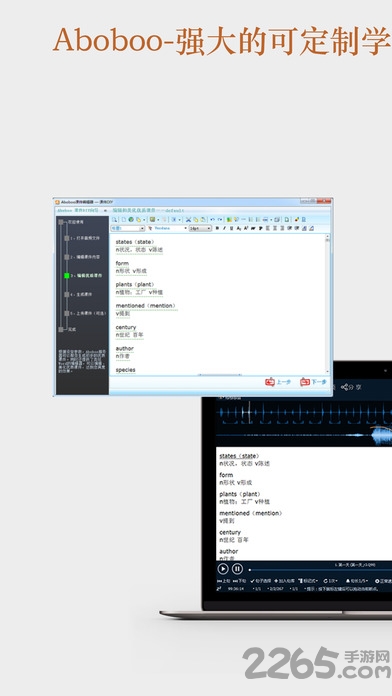The height and width of the screenshot is (696, 392).
Task: Click the Undo arrow in the toolbar
Action: click(x=213, y=219)
